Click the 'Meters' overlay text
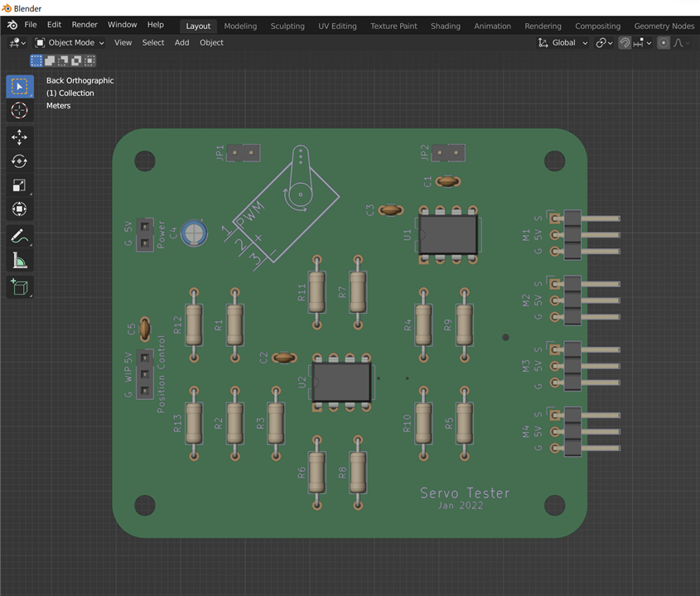 pyautogui.click(x=59, y=106)
